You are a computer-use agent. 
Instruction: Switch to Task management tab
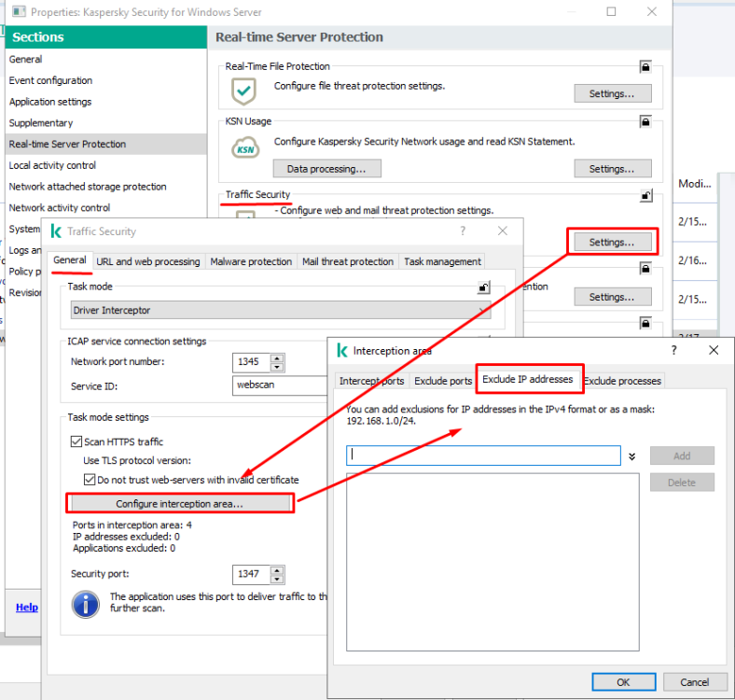click(x=442, y=261)
